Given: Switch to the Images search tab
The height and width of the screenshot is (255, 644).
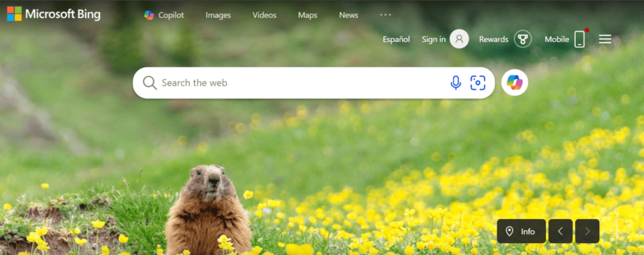Looking at the screenshot, I should (218, 15).
